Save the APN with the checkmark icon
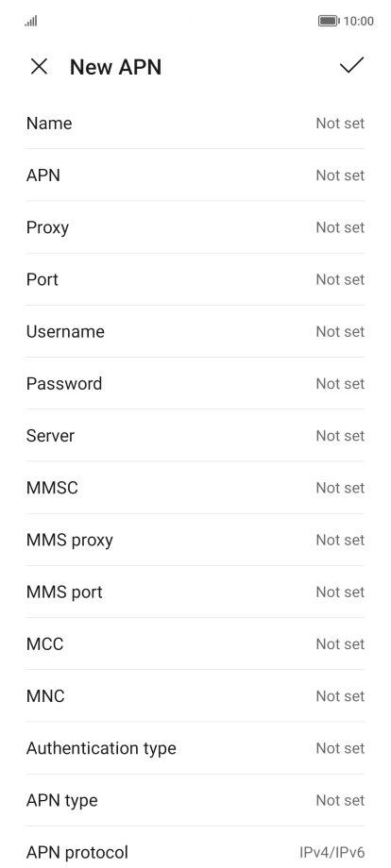The width and height of the screenshot is (391, 868). click(351, 65)
